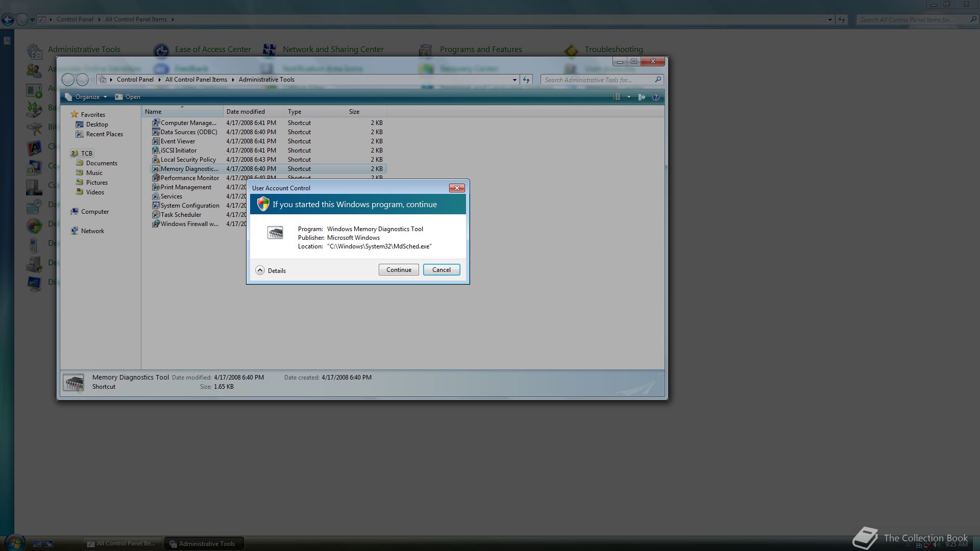980x551 pixels.
Task: Select TCB in navigation pane
Action: tap(82, 153)
